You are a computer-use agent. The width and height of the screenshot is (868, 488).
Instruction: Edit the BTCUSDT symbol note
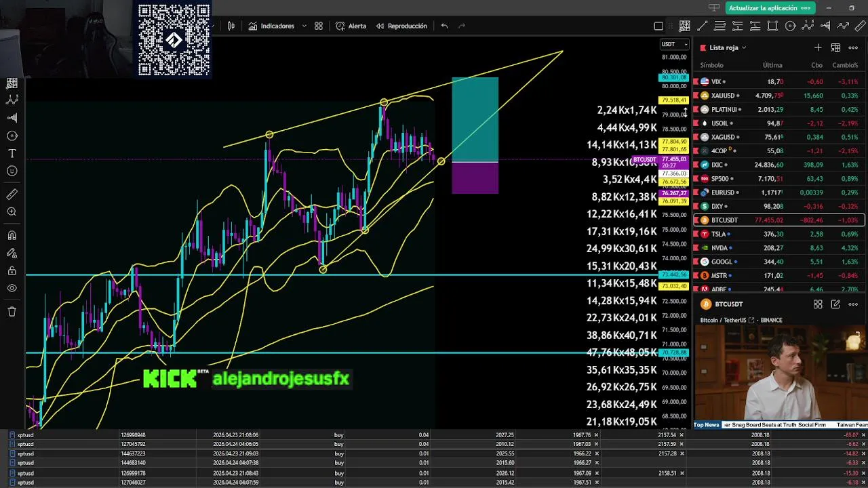(x=835, y=304)
